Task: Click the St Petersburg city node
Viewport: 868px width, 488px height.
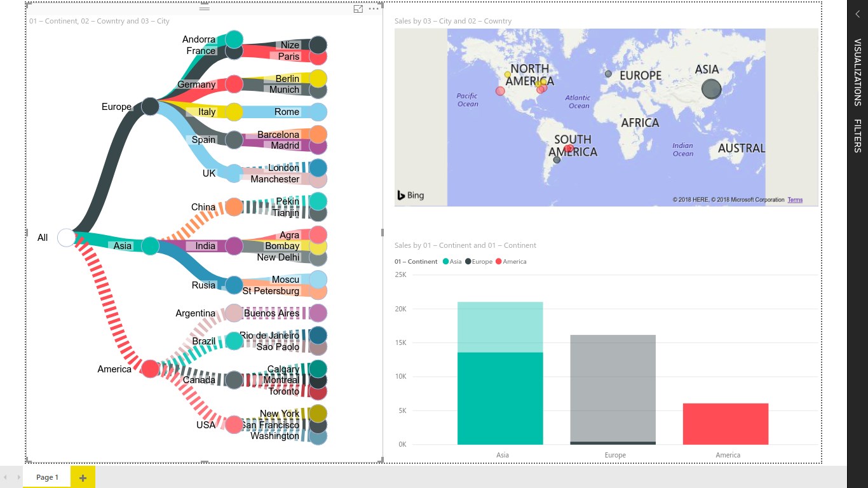Action: [318, 292]
